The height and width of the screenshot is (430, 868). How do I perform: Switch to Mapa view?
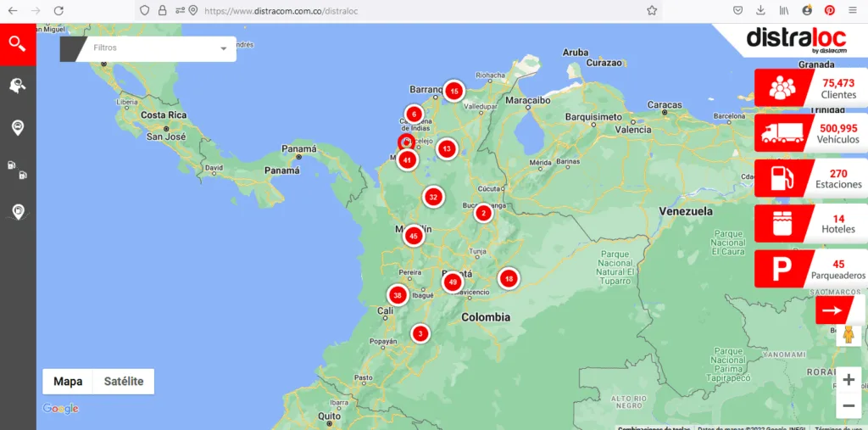pos(68,382)
